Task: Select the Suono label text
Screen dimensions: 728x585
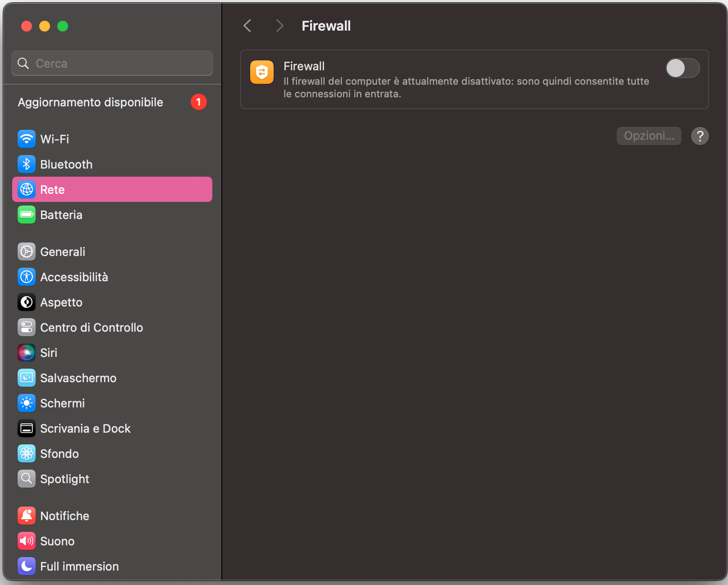Action: [x=57, y=541]
